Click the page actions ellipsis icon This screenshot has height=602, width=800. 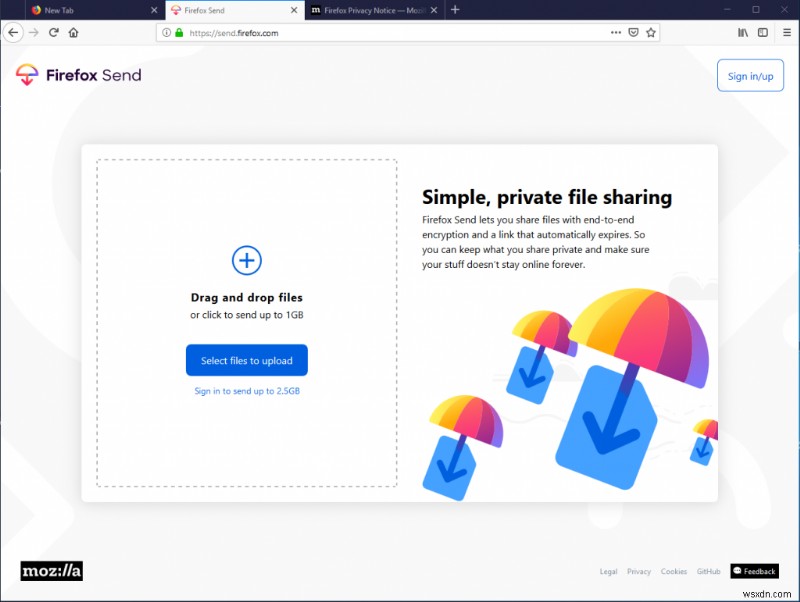click(x=617, y=32)
